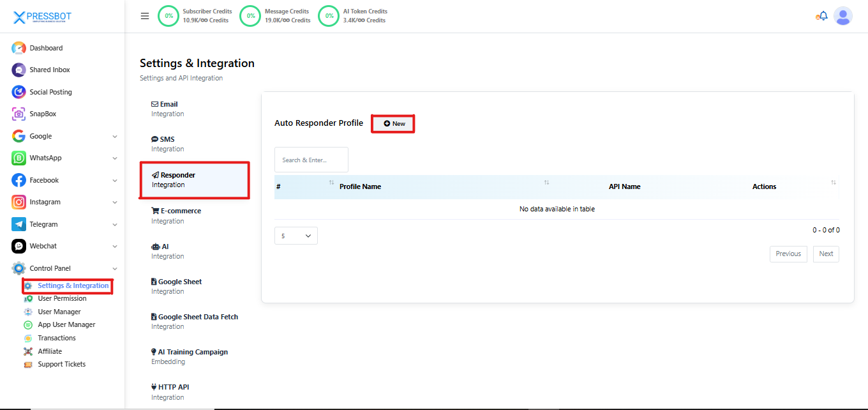Screen dimensions: 868x410
Task: Click the Next pagination button
Action: coord(826,254)
